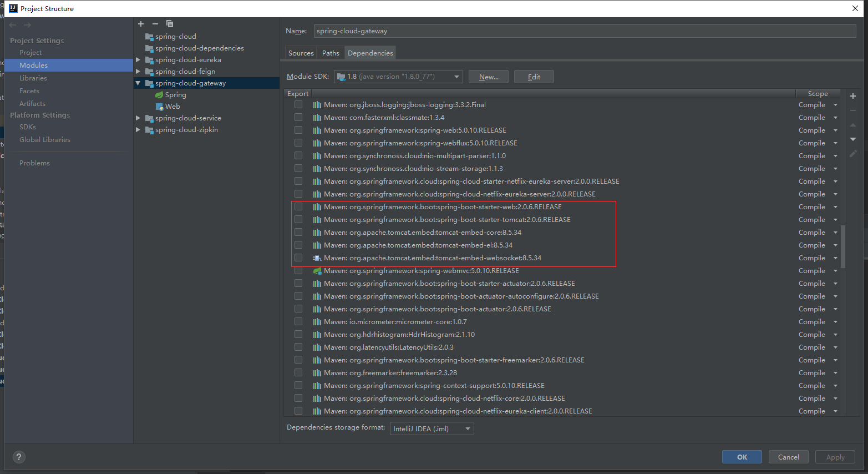Open Project settings section
The image size is (868, 474).
pos(31,53)
